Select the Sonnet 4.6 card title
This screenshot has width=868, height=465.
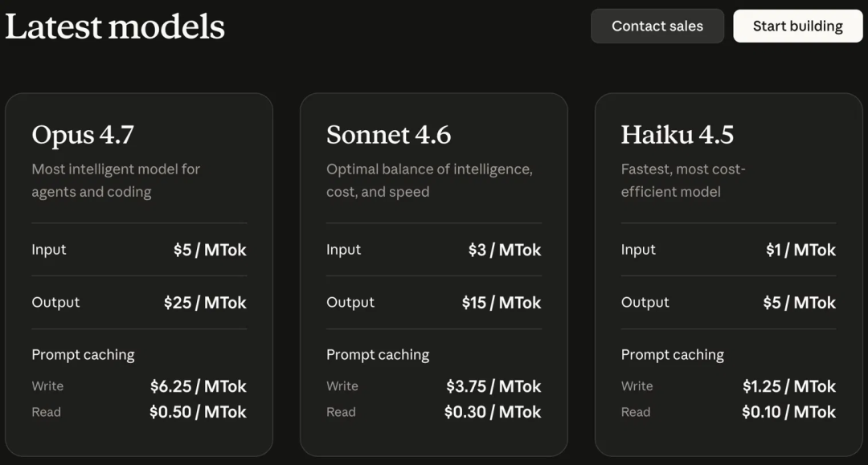pyautogui.click(x=389, y=135)
